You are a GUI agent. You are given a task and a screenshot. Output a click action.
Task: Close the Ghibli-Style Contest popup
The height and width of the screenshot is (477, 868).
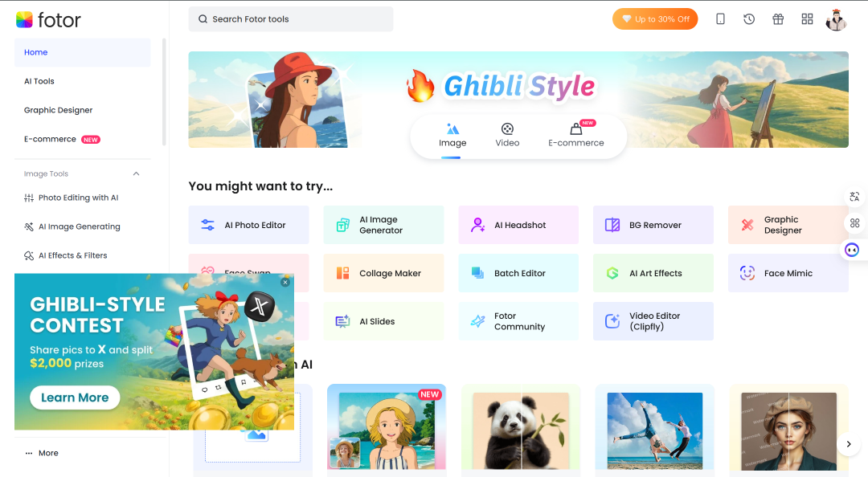coord(285,282)
